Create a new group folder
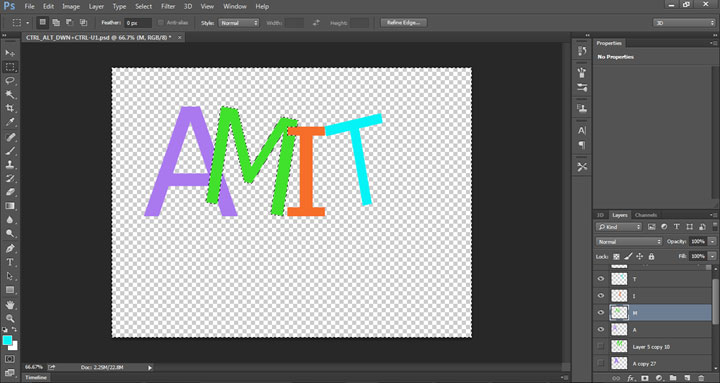Viewport: 720px width, 383px height. pyautogui.click(x=673, y=378)
